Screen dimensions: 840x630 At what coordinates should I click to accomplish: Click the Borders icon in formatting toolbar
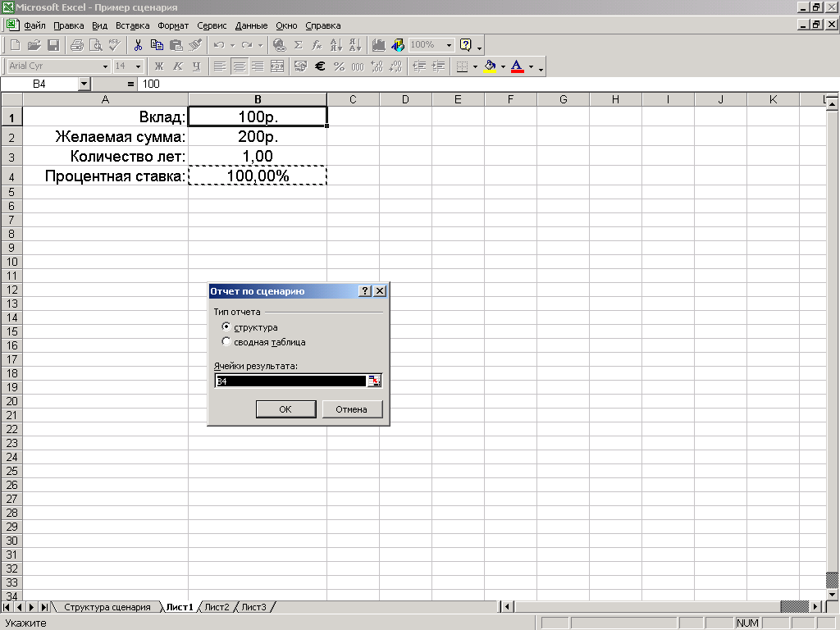point(463,66)
